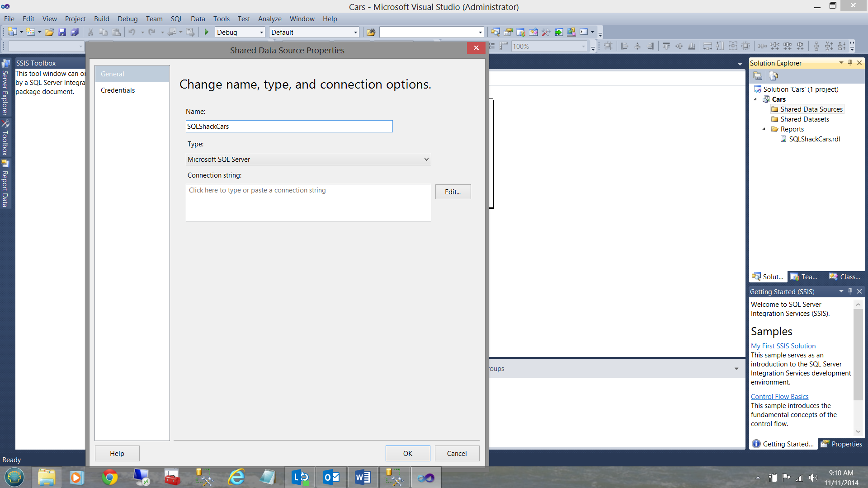868x488 pixels.
Task: Click the Open File toolbar icon
Action: [49, 32]
